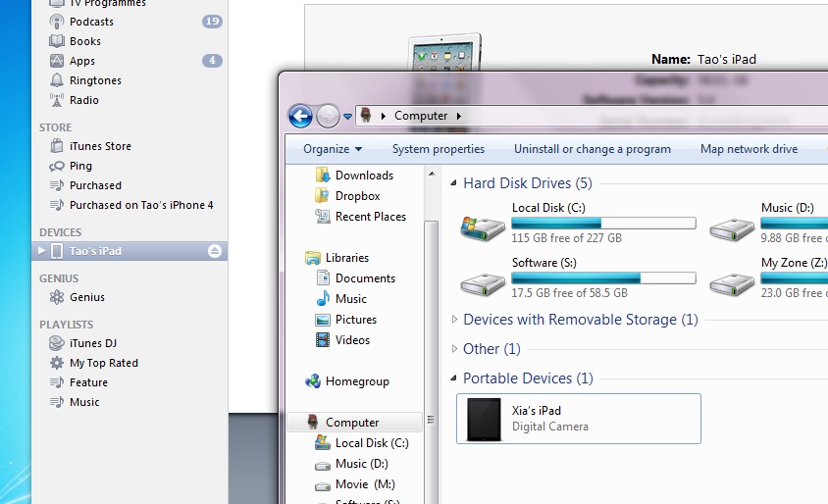The width and height of the screenshot is (828, 504).
Task: Open Podcasts icon in iTunes sidebar
Action: [57, 22]
